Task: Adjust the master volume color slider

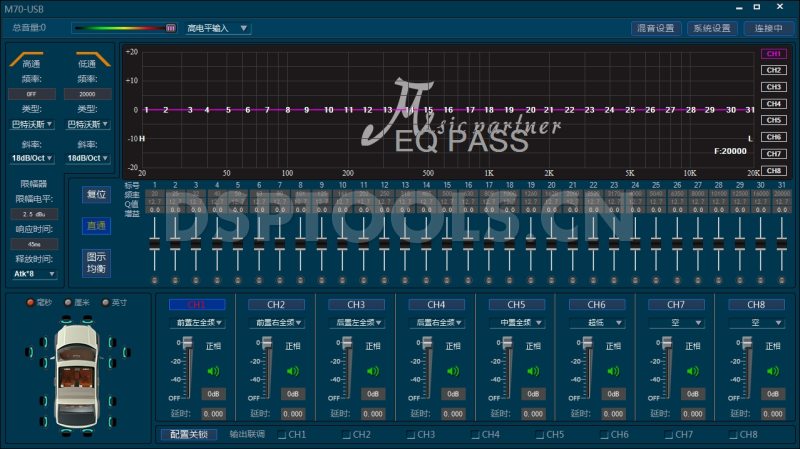Action: click(124, 28)
